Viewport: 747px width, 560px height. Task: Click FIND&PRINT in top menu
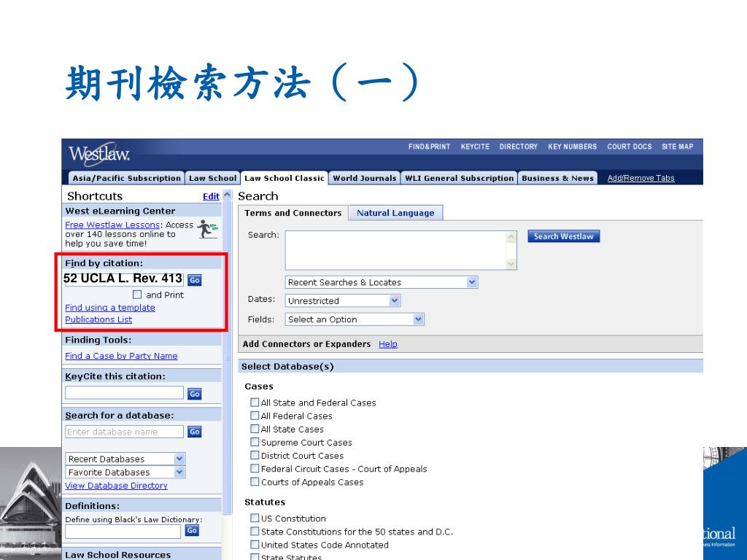click(429, 147)
